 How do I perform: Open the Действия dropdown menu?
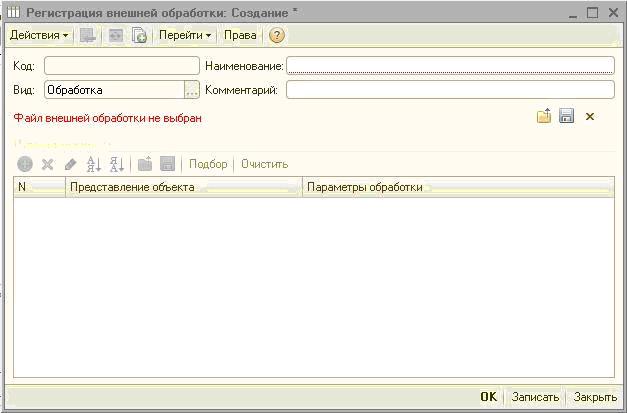point(39,35)
